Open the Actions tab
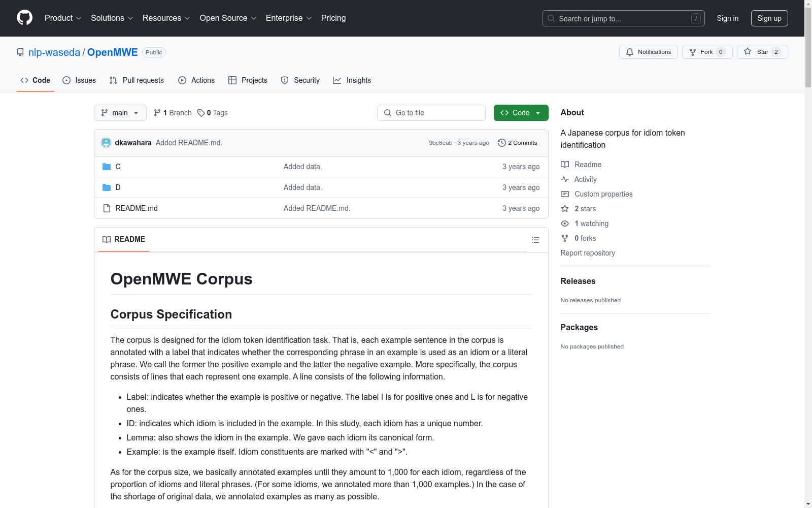This screenshot has width=812, height=508. [196, 80]
